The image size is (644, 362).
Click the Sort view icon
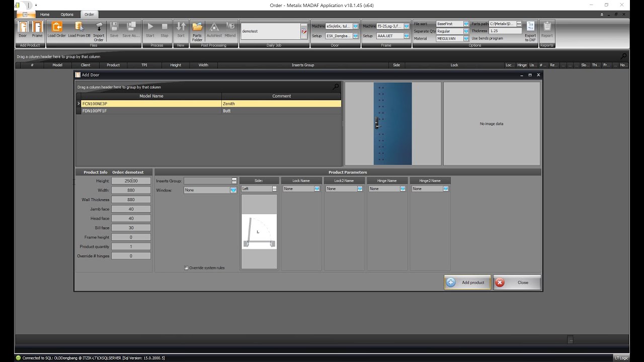point(181,27)
